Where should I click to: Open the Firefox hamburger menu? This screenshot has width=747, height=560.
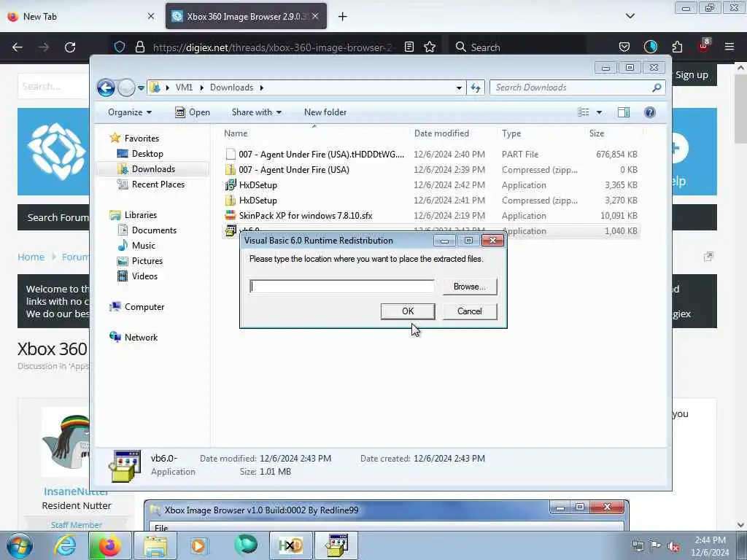click(729, 47)
